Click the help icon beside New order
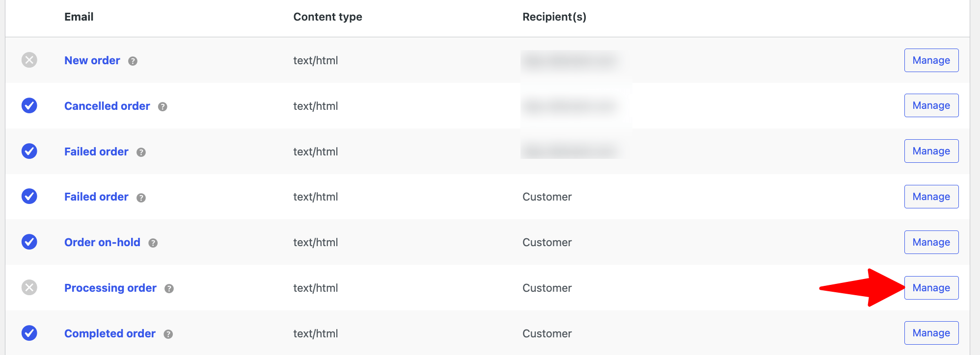The width and height of the screenshot is (980, 355). 133,61
